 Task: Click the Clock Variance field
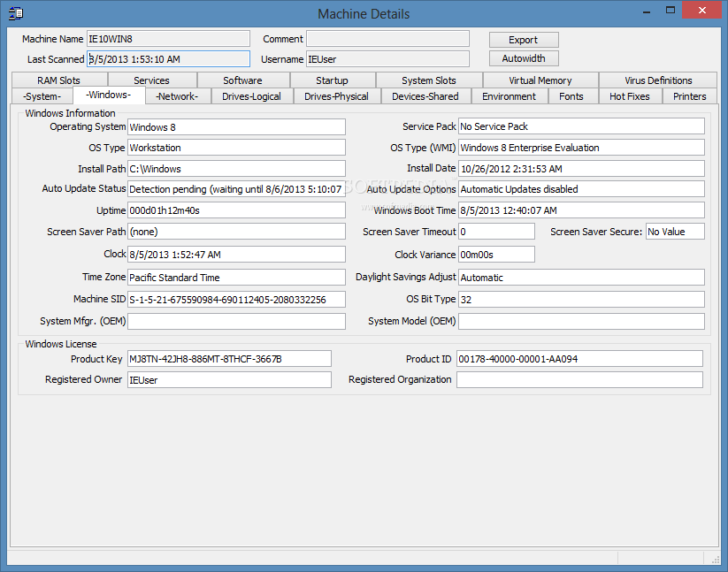tap(497, 255)
